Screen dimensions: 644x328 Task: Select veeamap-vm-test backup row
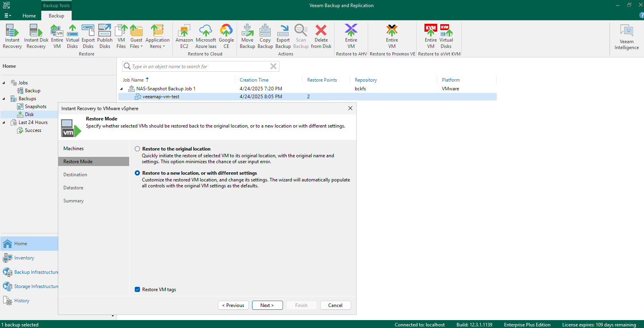307,97
